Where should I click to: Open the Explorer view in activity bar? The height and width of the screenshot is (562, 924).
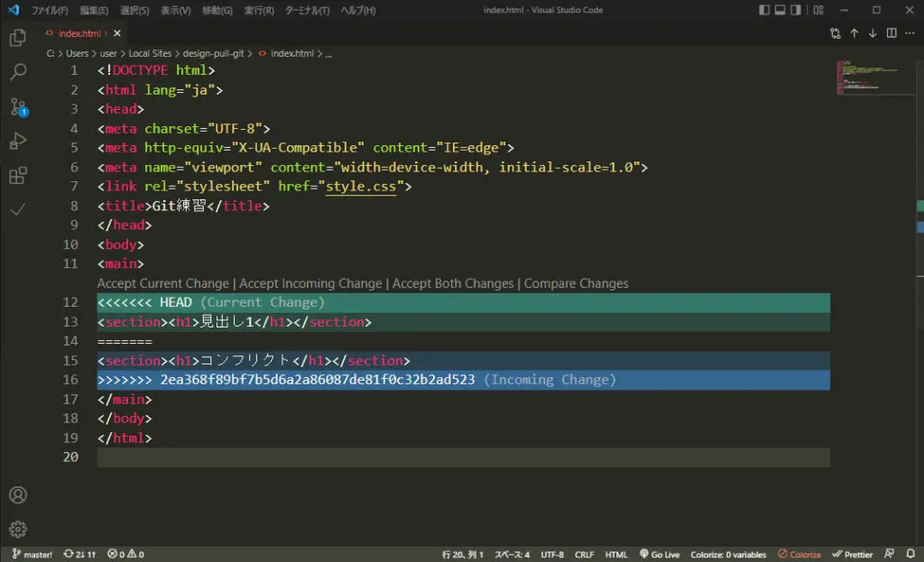pos(18,38)
